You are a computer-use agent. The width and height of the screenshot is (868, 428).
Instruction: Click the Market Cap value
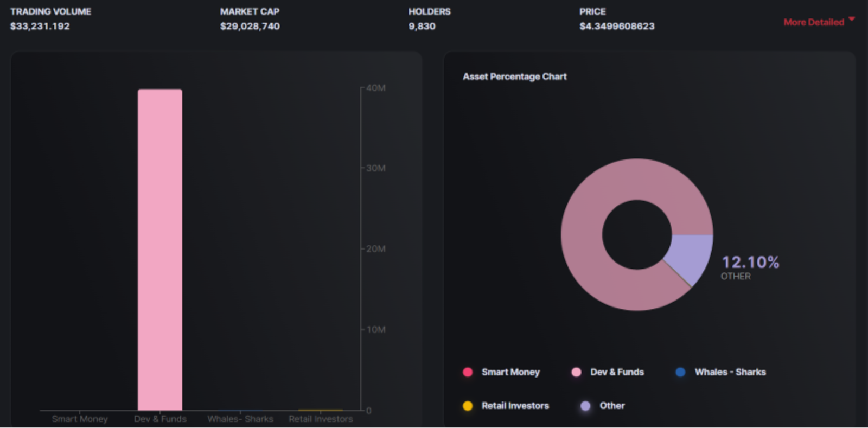[250, 26]
